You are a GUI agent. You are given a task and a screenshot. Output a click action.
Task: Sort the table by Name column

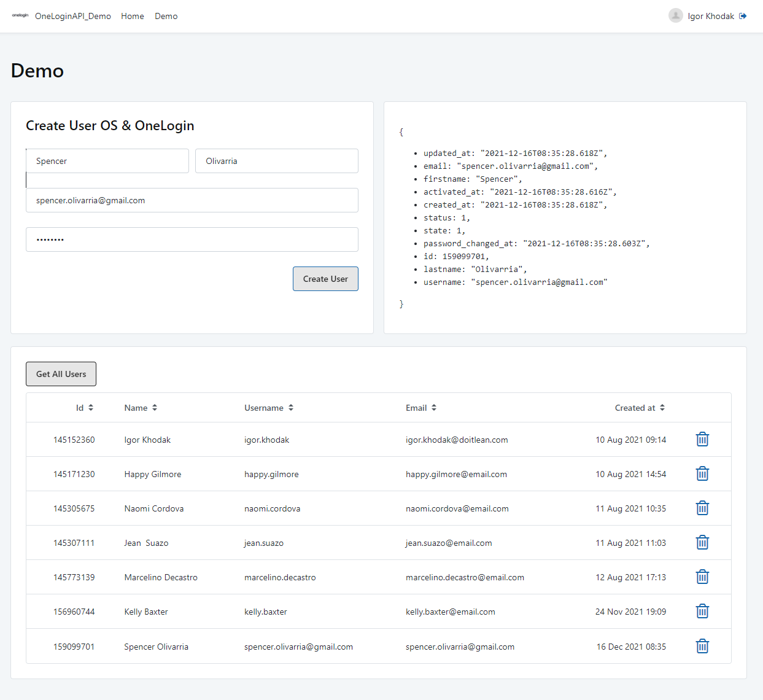pos(141,408)
